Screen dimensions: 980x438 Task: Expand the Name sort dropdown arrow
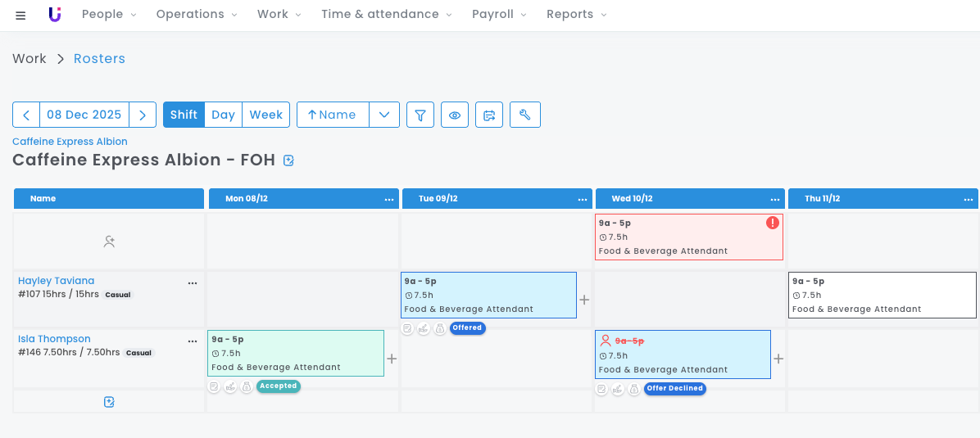point(383,115)
